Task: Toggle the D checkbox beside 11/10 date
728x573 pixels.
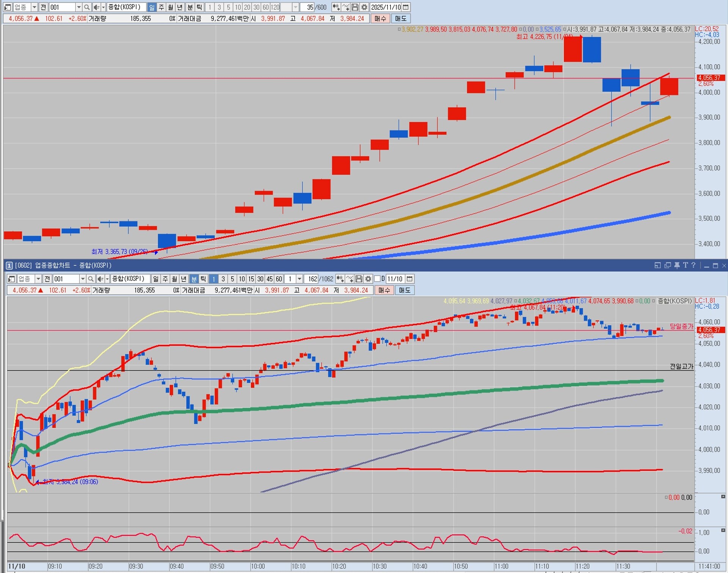Action: point(378,279)
